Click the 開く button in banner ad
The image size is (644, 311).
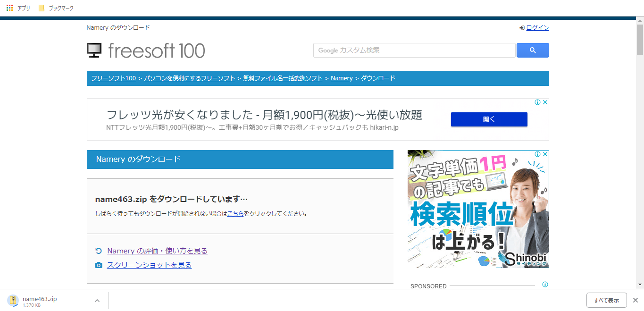489,119
